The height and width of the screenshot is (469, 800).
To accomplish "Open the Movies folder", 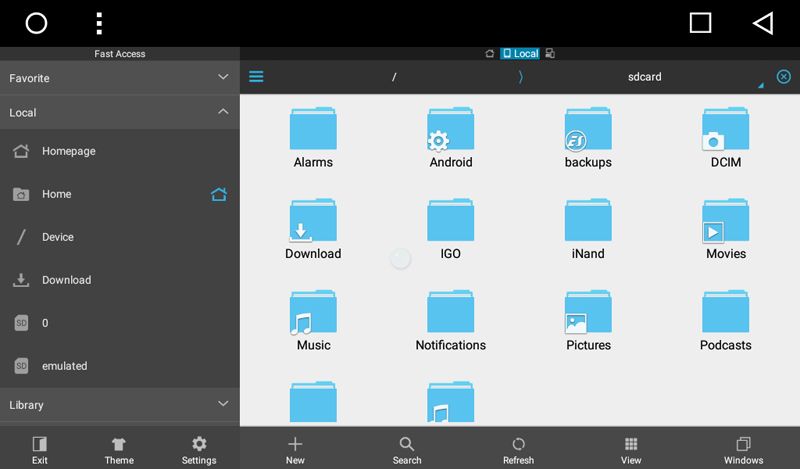I will [726, 229].
